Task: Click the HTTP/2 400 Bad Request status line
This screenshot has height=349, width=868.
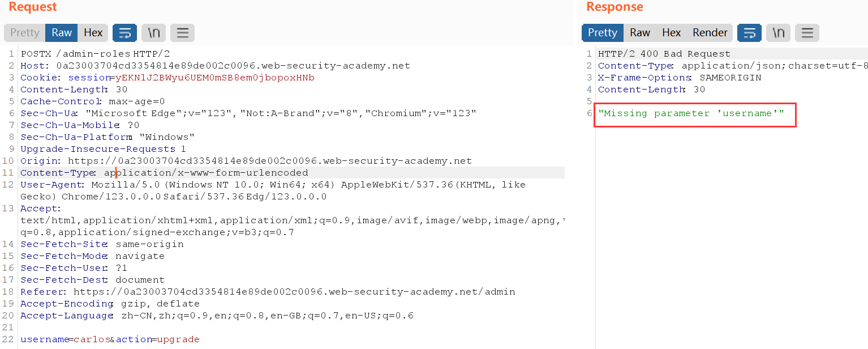Action: [x=664, y=54]
